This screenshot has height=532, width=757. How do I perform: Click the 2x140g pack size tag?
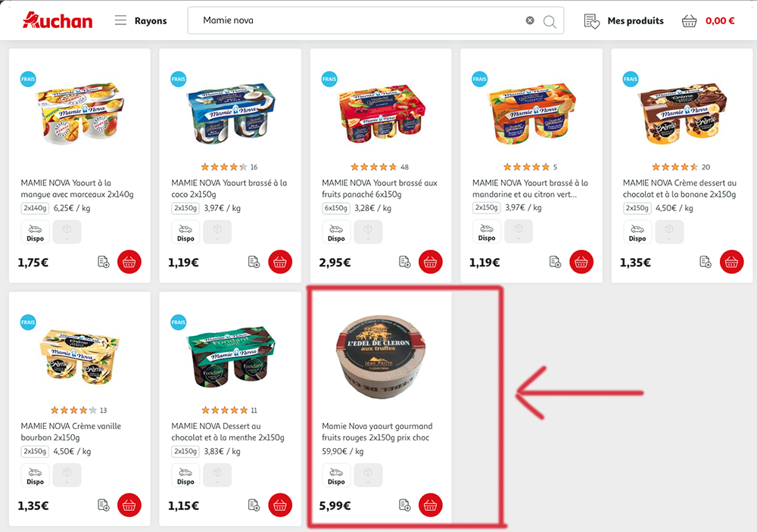coord(36,208)
